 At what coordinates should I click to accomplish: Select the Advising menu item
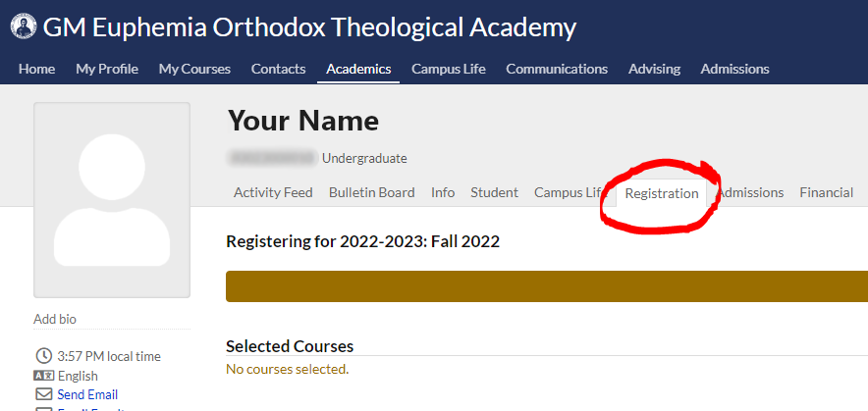pyautogui.click(x=654, y=69)
